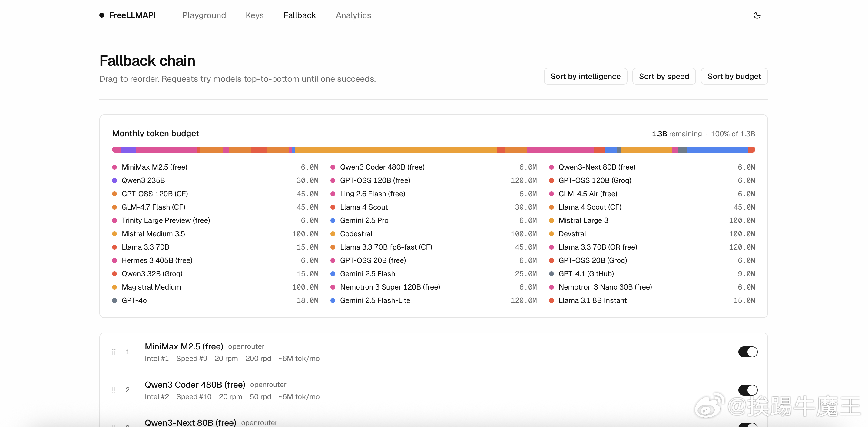Select Llama 3.3 70B fp8-fast (CF) legend entry
868x427 pixels.
click(x=434, y=247)
